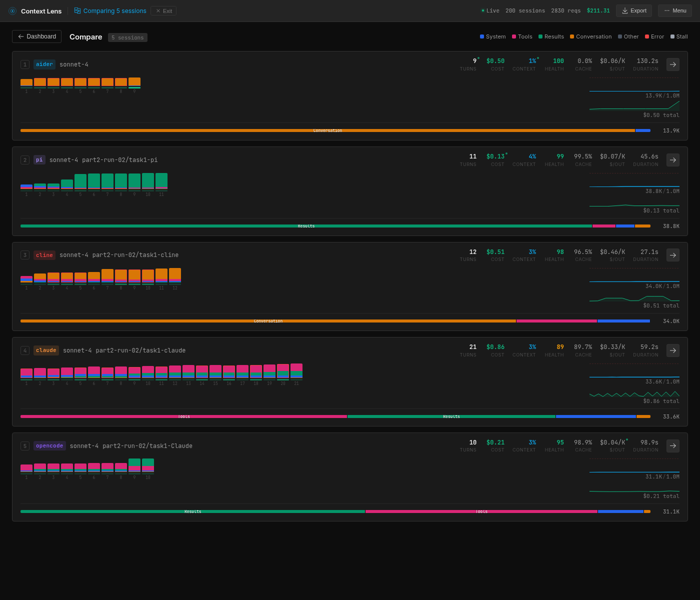The width and height of the screenshot is (700, 600).
Task: Open the aider session detail arrow icon
Action: pos(672,64)
